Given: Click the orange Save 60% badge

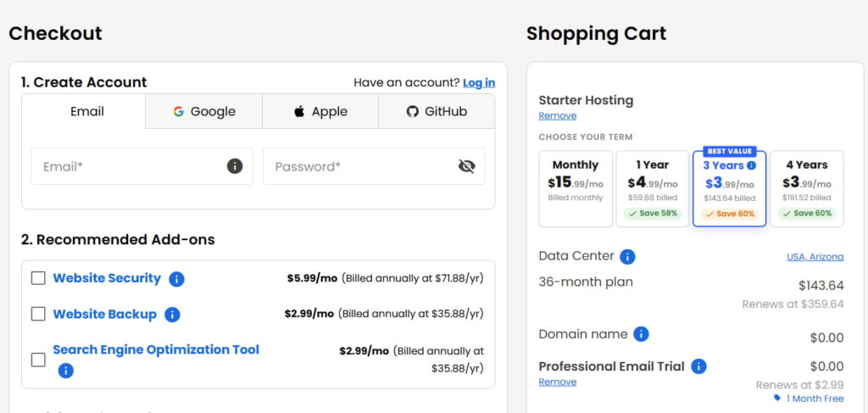Looking at the screenshot, I should [730, 215].
